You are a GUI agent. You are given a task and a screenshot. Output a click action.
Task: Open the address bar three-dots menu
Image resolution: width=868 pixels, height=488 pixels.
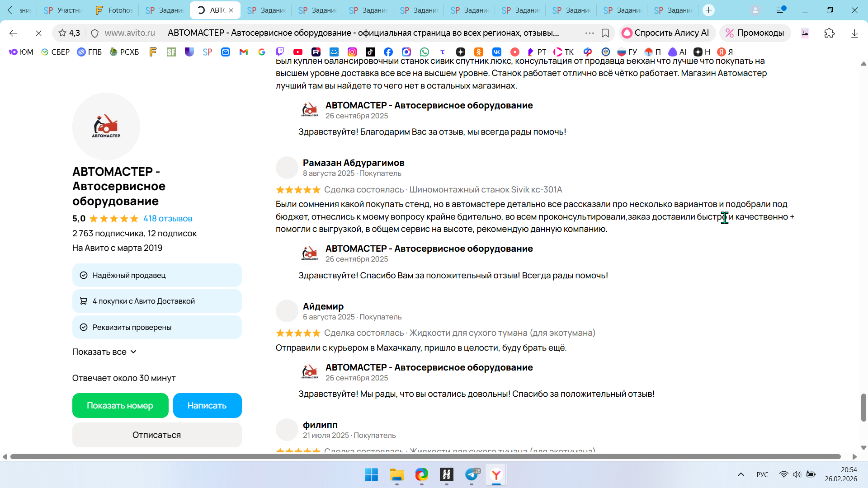590,33
